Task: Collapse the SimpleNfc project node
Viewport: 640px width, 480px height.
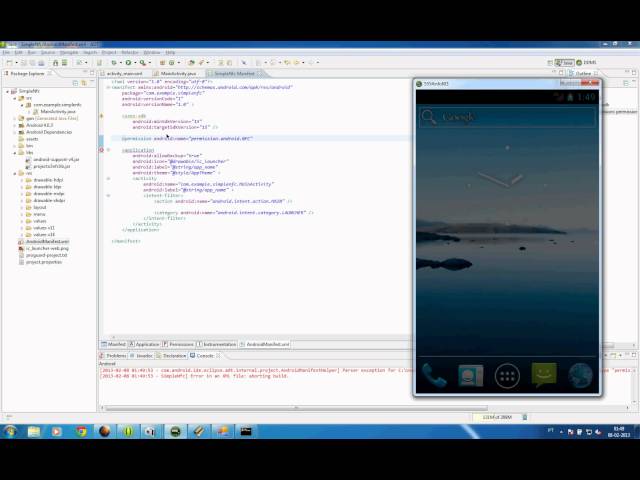Action: (x=7, y=91)
